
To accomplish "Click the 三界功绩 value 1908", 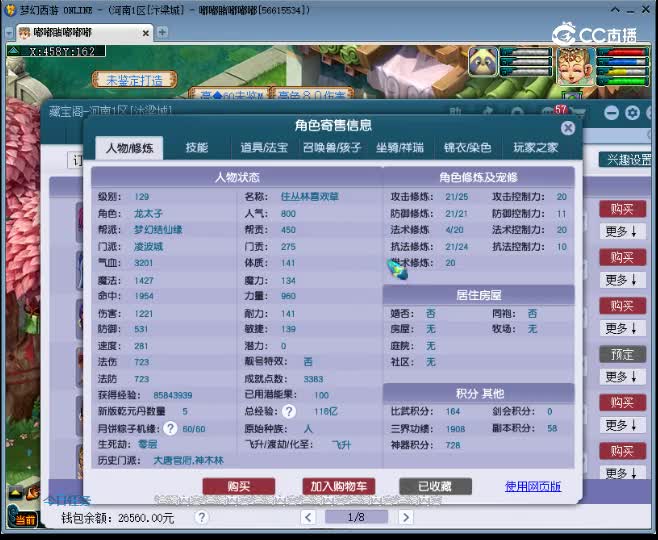I will [455, 428].
